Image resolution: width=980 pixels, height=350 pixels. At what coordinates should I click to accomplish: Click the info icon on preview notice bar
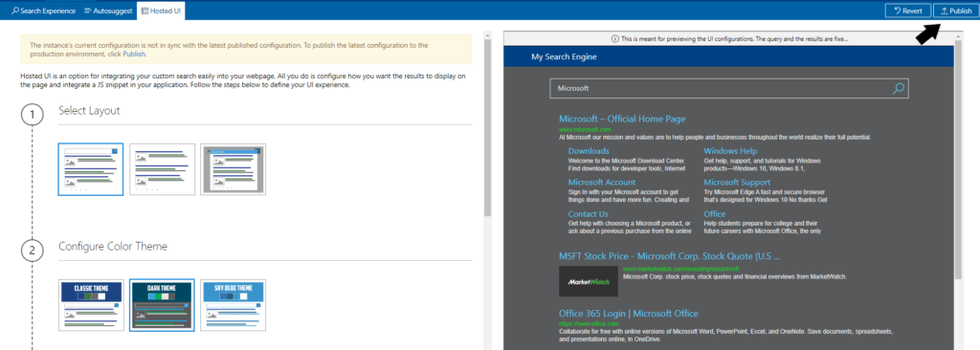[615, 39]
